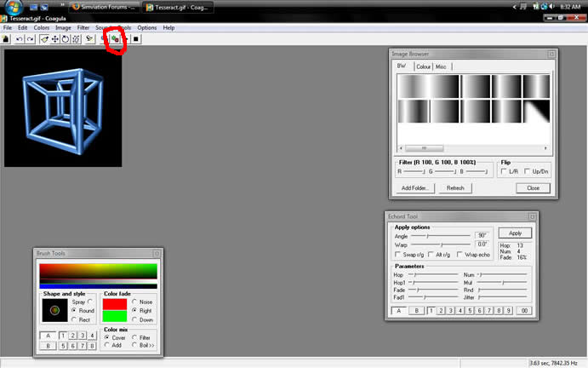588x368 pixels.
Task: Choose Filter color mix mode
Action: point(134,337)
